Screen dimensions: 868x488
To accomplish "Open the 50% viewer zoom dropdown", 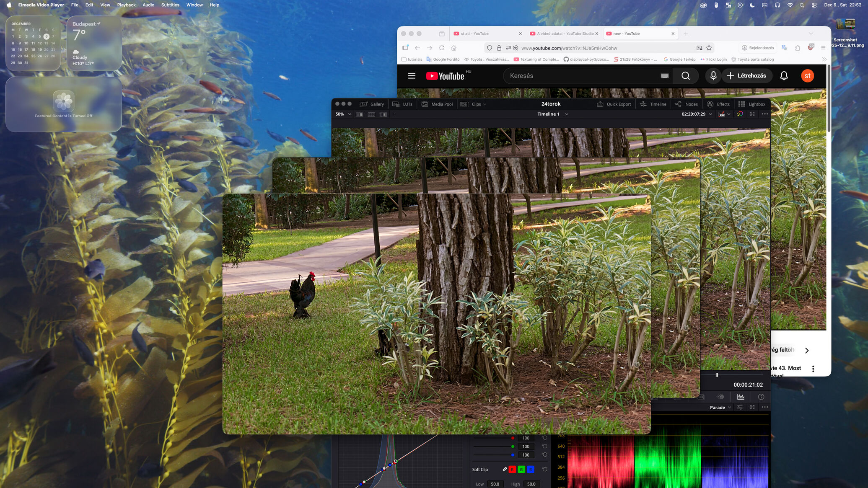I will 343,114.
